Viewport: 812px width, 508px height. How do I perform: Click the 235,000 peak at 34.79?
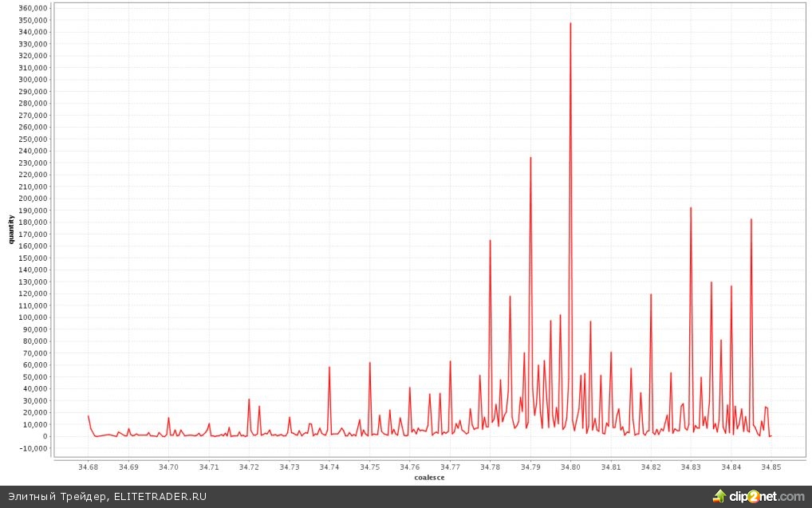(530, 158)
